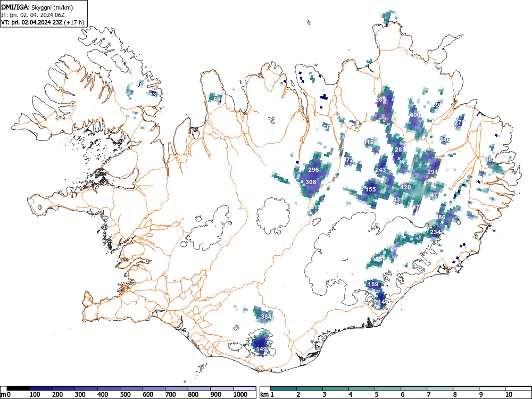Click the '200' label on the metre scale

coord(57,395)
